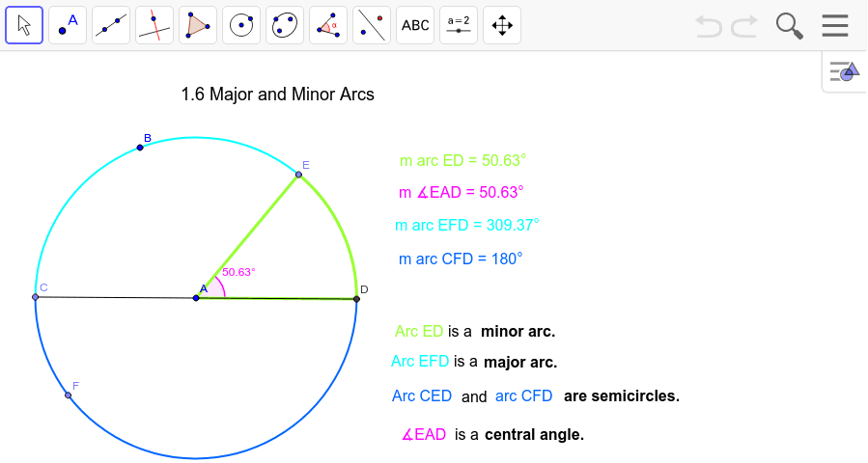Select the Line through two points tool
This screenshot has height=463, width=868.
[111, 25]
